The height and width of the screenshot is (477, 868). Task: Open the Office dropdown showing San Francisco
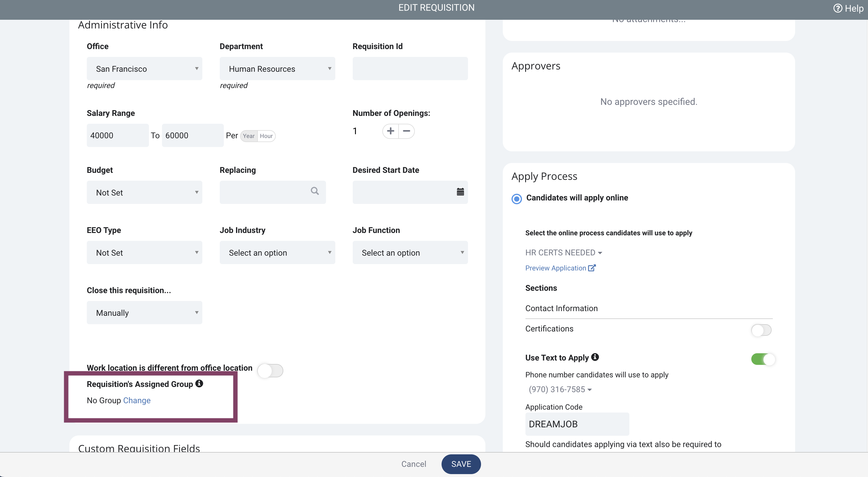click(x=145, y=69)
